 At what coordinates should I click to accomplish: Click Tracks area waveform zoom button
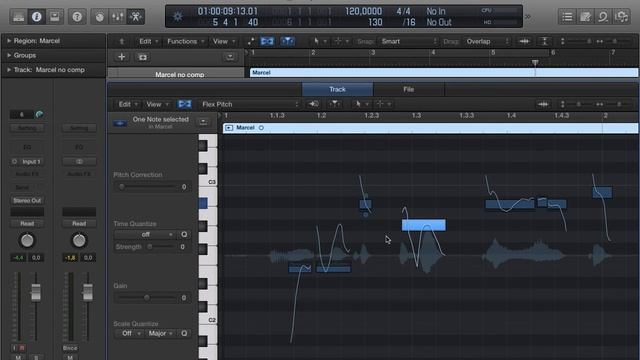[524, 41]
